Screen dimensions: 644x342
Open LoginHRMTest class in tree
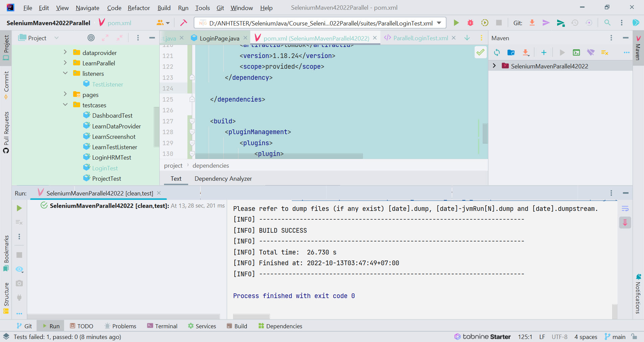(111, 157)
